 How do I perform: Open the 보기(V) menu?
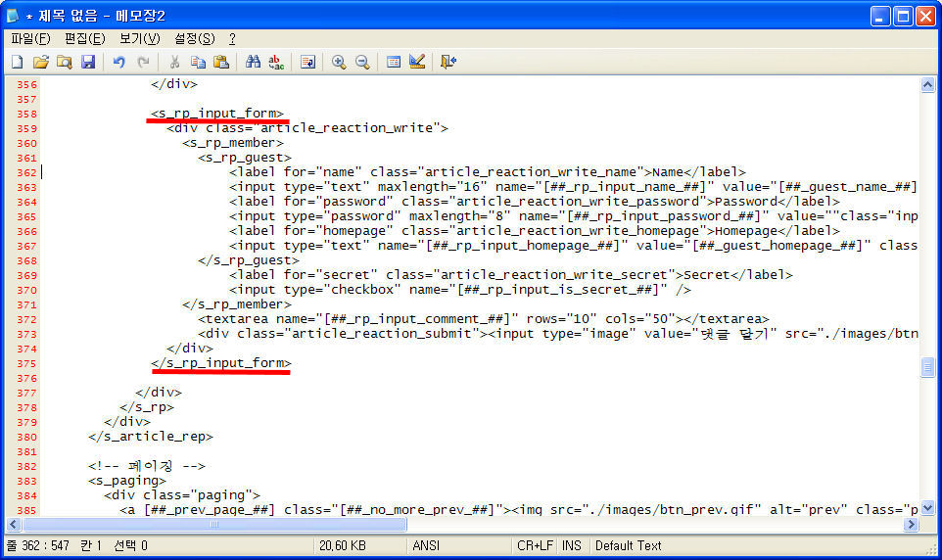point(139,38)
